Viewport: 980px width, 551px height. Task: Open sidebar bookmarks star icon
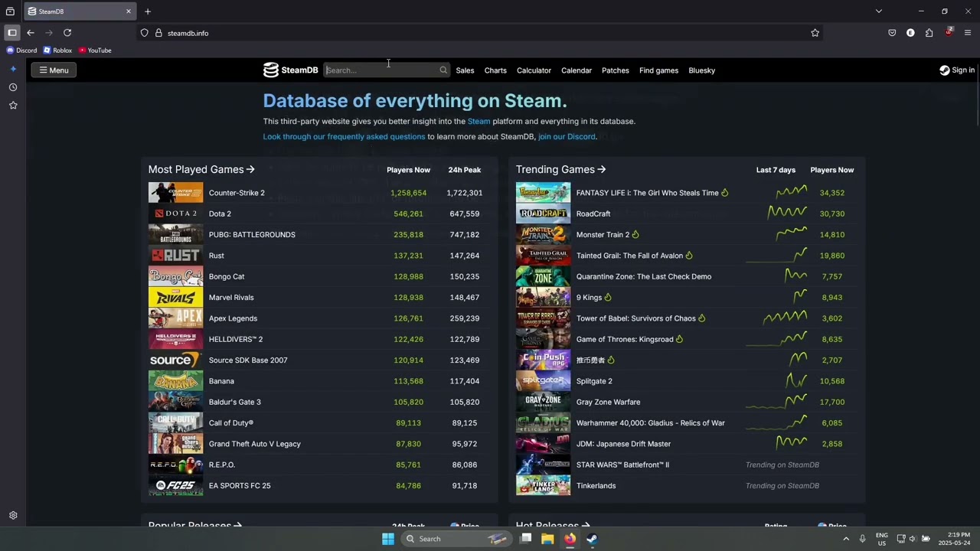coord(13,106)
